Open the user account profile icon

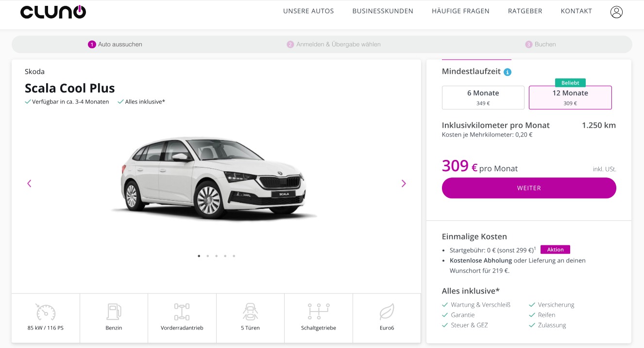pyautogui.click(x=616, y=12)
